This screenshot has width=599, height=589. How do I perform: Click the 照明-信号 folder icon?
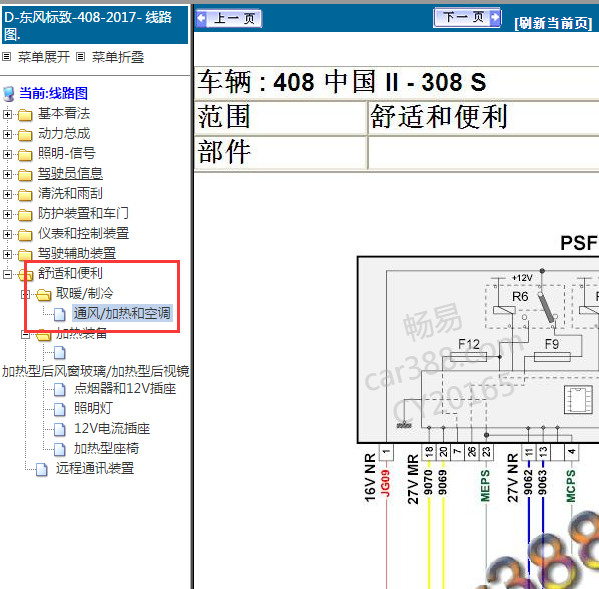[x=25, y=155]
